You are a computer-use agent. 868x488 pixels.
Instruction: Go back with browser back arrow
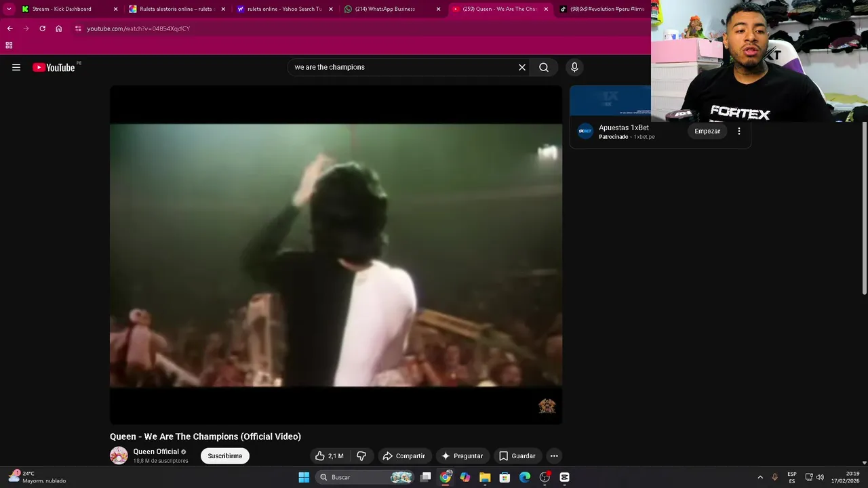point(9,28)
